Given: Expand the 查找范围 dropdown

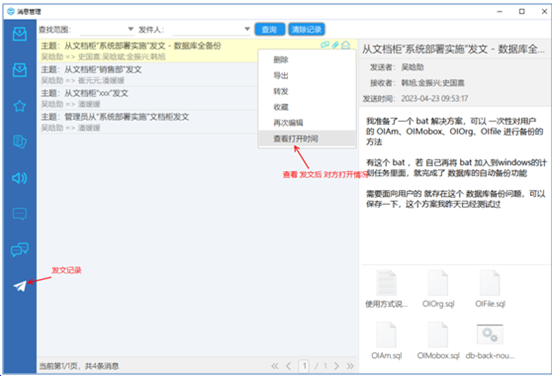Looking at the screenshot, I should coord(107,29).
